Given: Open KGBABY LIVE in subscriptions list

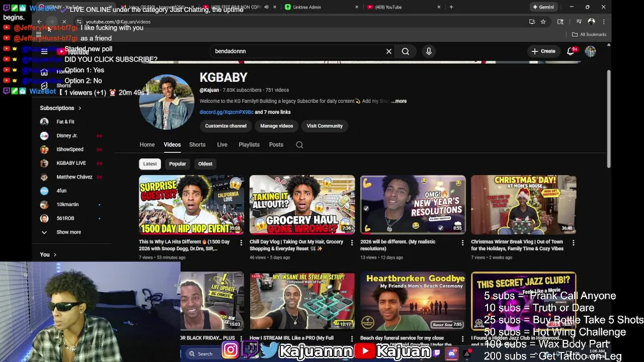Looking at the screenshot, I should [x=71, y=163].
